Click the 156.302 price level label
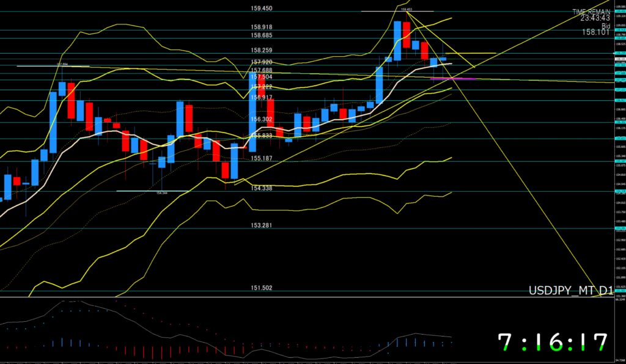This screenshot has height=364, width=626. click(262, 120)
